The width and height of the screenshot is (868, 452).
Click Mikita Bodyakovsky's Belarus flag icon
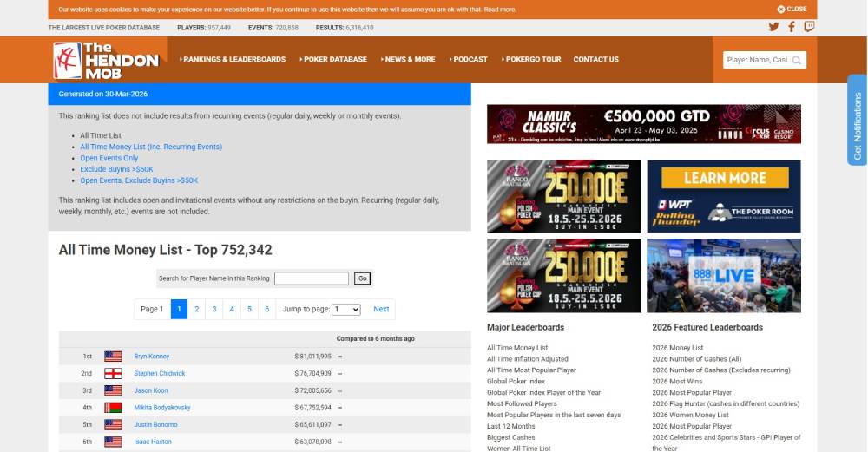click(113, 408)
